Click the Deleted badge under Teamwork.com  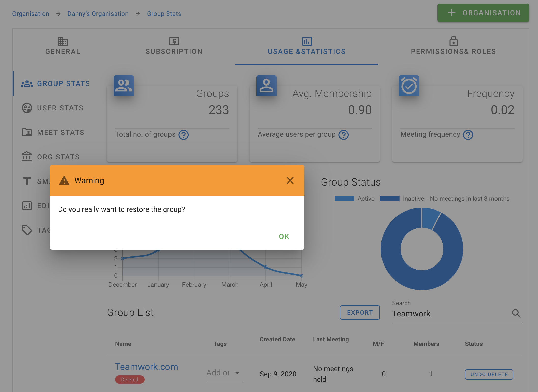coord(130,380)
